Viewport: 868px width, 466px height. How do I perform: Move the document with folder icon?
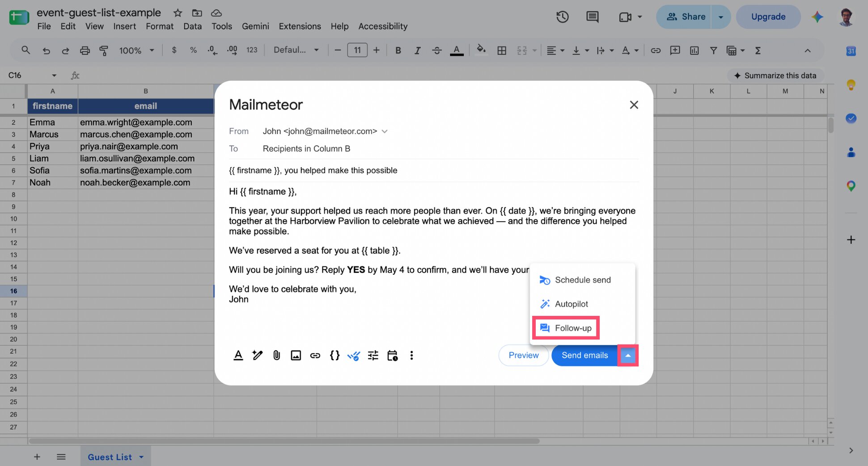197,13
